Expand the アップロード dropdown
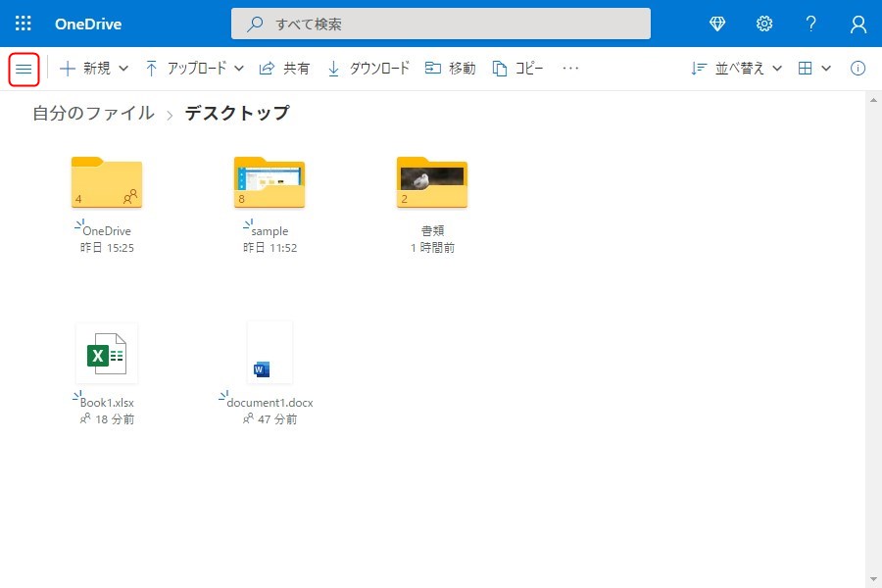The height and width of the screenshot is (588, 882). click(194, 69)
